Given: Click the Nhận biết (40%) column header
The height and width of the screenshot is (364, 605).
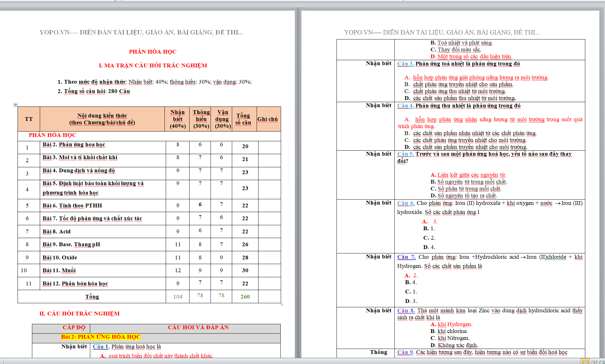Looking at the screenshot, I should click(177, 119).
